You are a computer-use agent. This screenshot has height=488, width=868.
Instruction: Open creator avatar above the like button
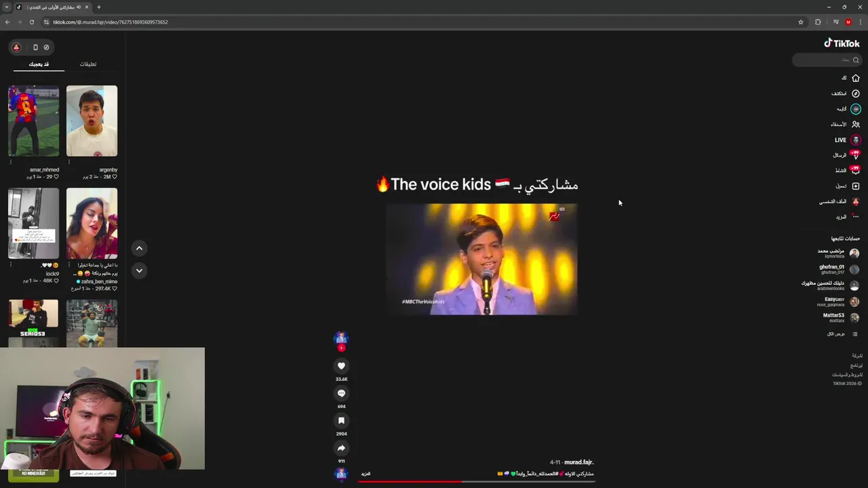tap(341, 338)
